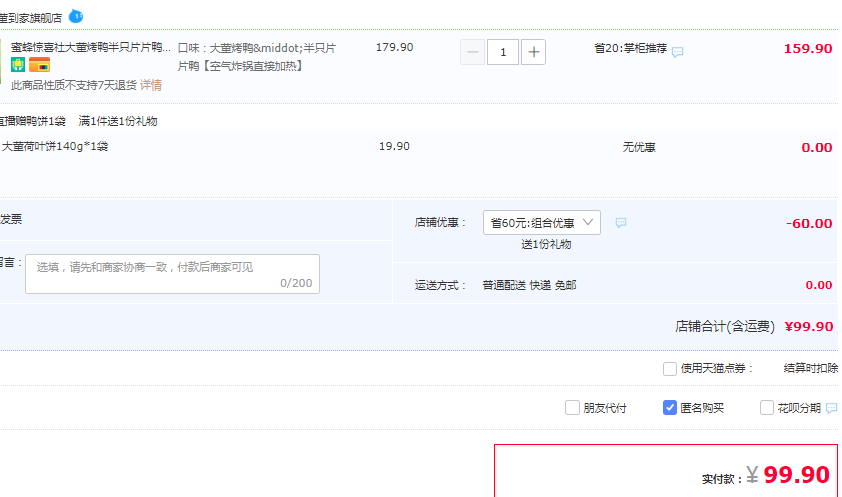Click the 无优惠 text in gift row

point(639,147)
